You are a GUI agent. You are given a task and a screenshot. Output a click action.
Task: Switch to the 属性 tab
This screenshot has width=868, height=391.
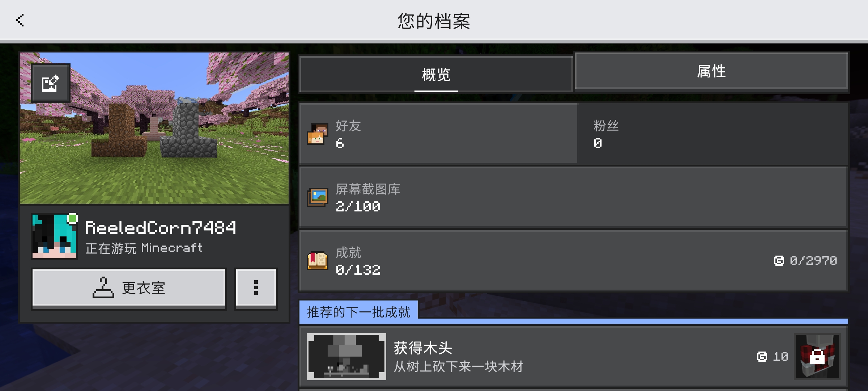(711, 71)
